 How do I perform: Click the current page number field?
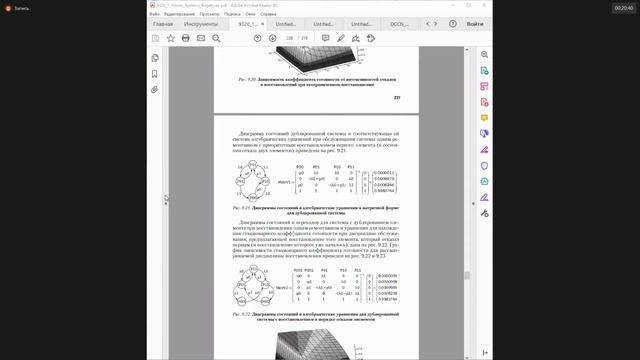coord(289,38)
